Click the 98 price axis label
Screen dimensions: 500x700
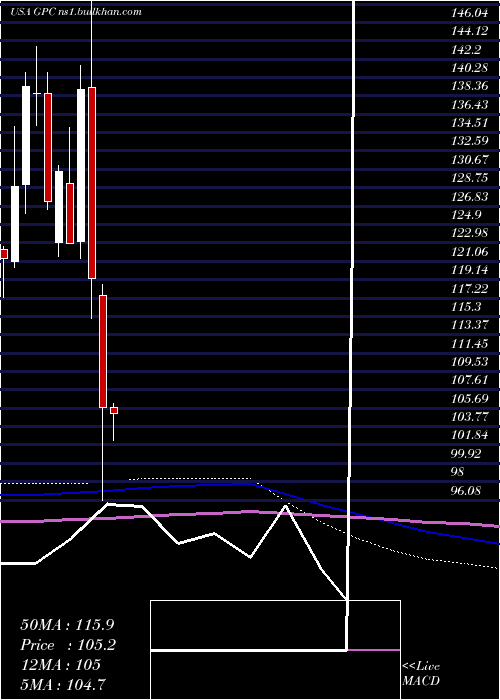tap(458, 472)
